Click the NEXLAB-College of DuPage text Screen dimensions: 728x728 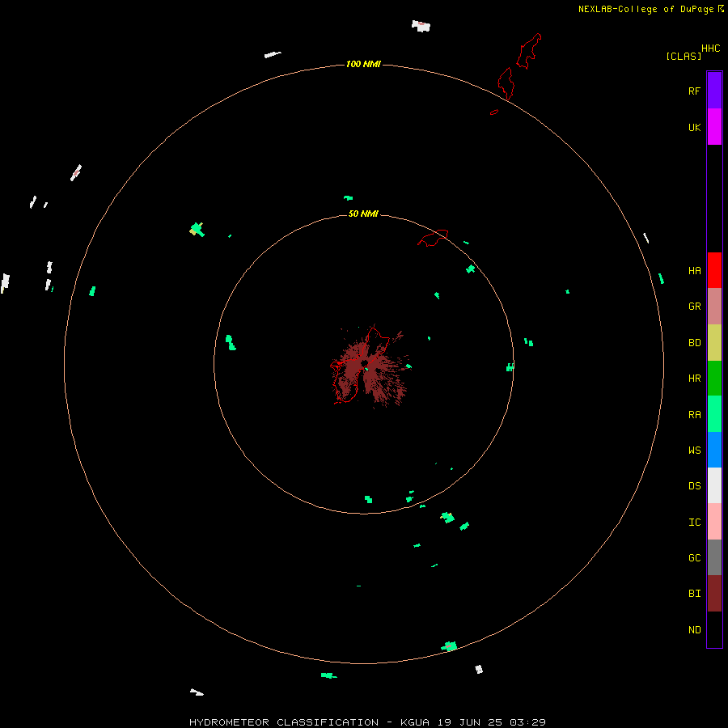[645, 9]
